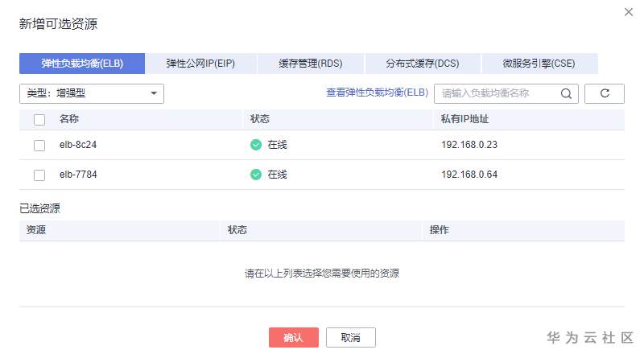Click the online status icon for elb-8c24
644x358 pixels.
pos(256,145)
